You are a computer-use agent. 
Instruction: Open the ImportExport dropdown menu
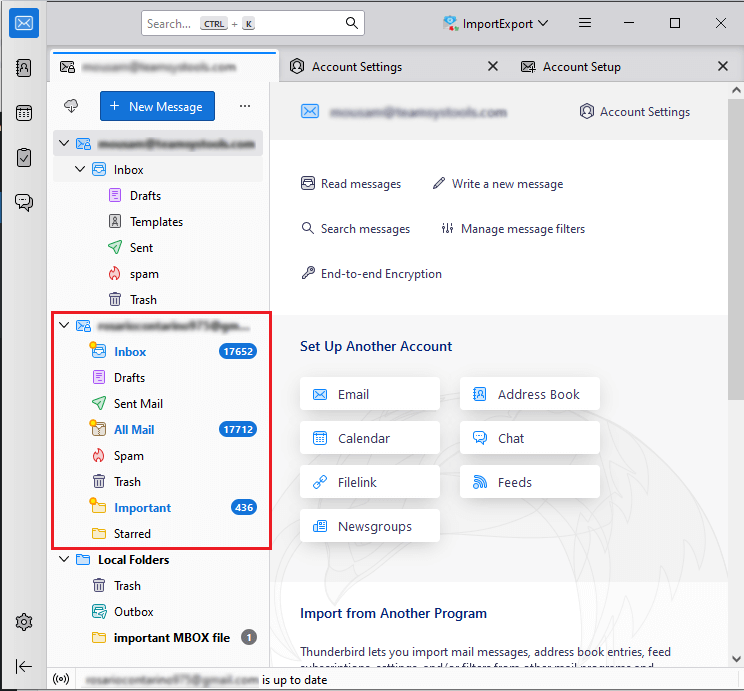pyautogui.click(x=544, y=23)
